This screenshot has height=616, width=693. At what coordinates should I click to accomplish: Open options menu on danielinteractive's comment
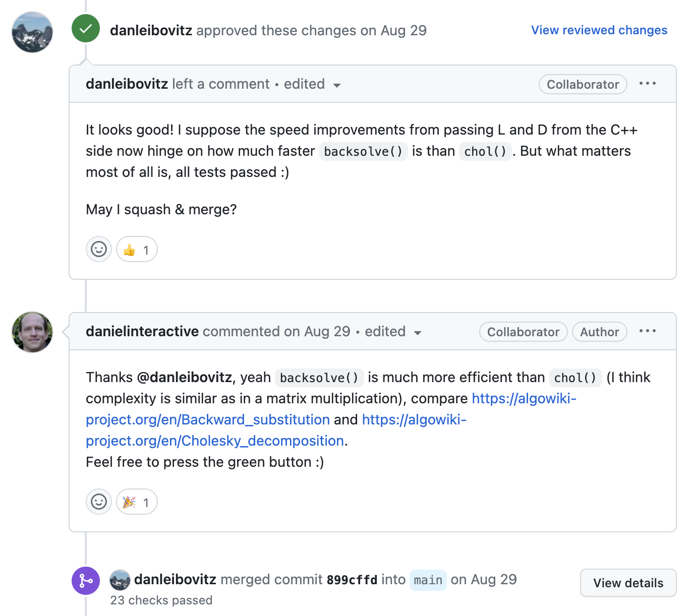pos(647,331)
